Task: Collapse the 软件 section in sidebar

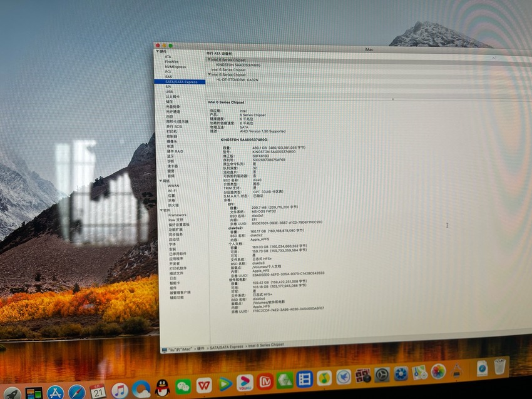Action: [x=161, y=210]
